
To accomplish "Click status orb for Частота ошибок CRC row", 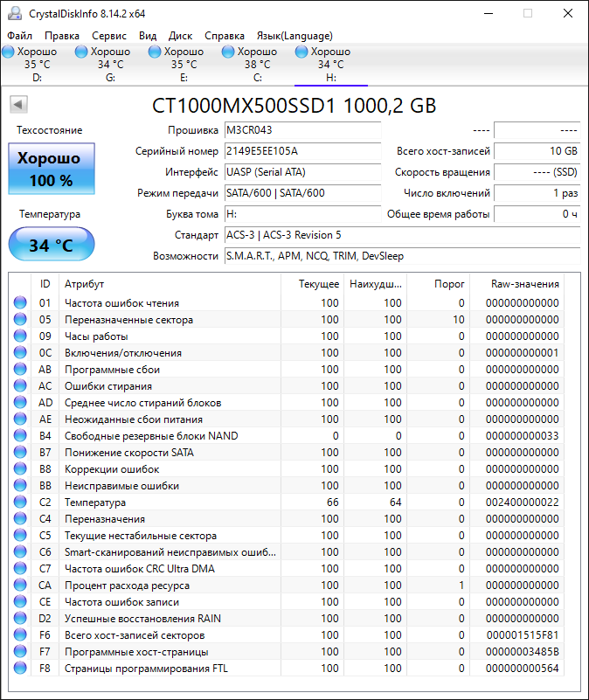I will point(20,568).
